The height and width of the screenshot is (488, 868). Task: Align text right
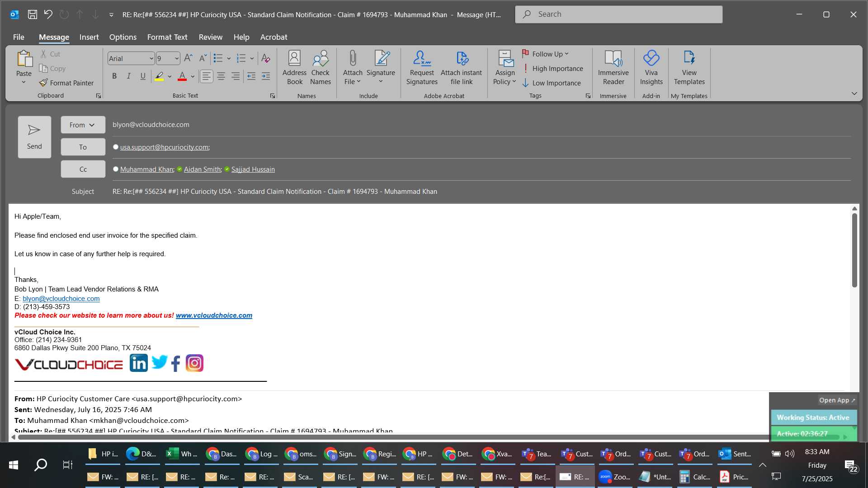coord(236,76)
